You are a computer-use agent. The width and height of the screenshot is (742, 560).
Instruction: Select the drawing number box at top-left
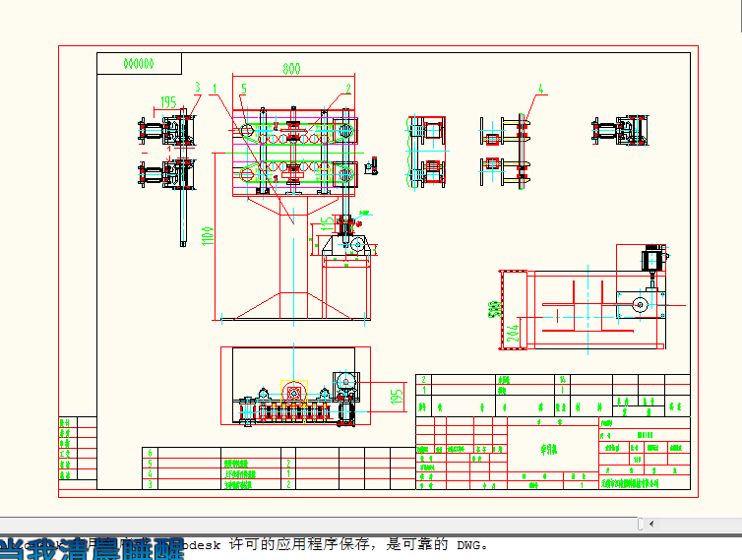point(139,64)
